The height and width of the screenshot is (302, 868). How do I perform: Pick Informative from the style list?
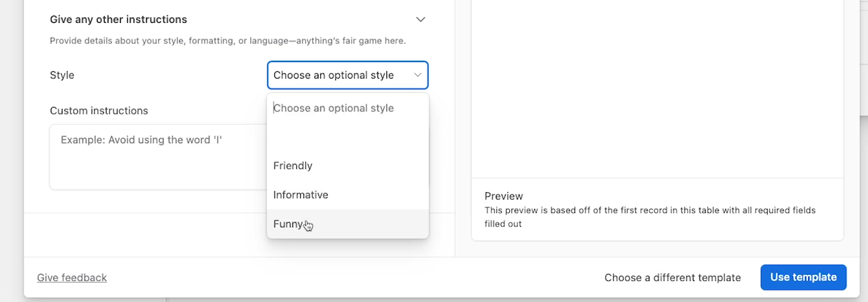point(301,195)
